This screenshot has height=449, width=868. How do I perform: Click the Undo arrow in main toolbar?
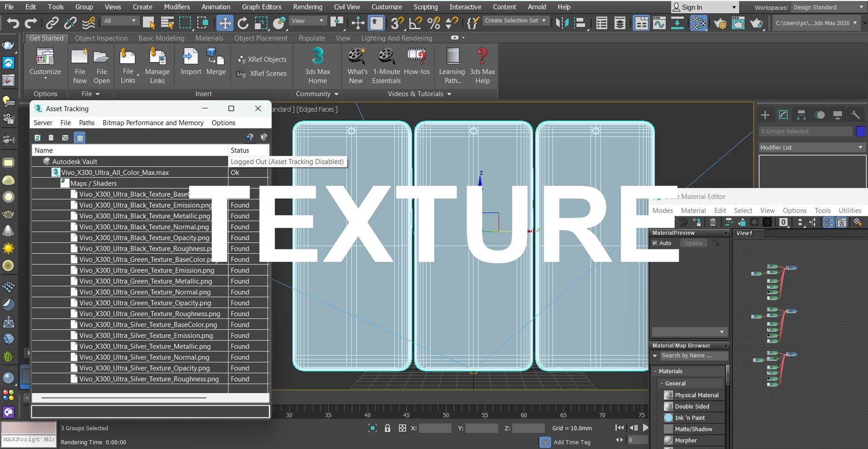(13, 23)
